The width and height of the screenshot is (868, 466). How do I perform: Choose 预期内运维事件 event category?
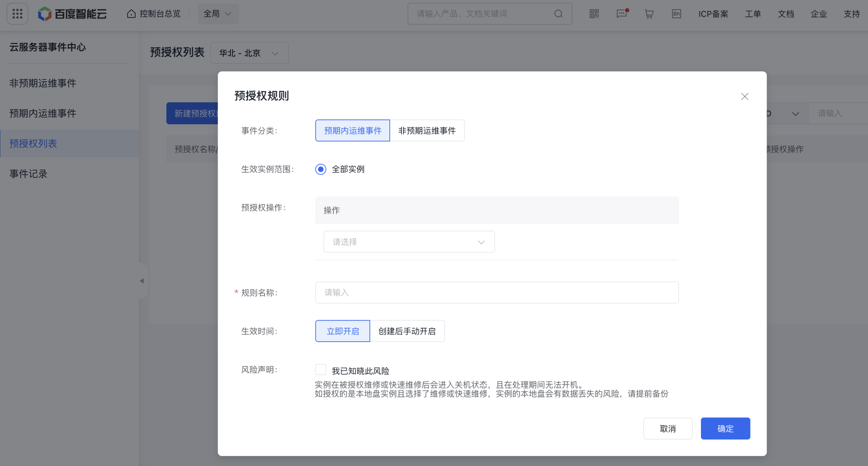point(353,131)
